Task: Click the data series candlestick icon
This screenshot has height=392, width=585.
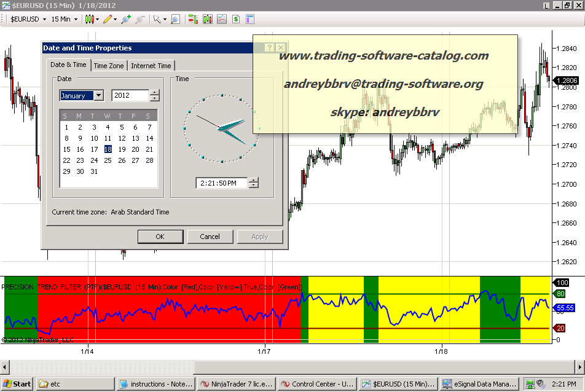Action: click(207, 19)
